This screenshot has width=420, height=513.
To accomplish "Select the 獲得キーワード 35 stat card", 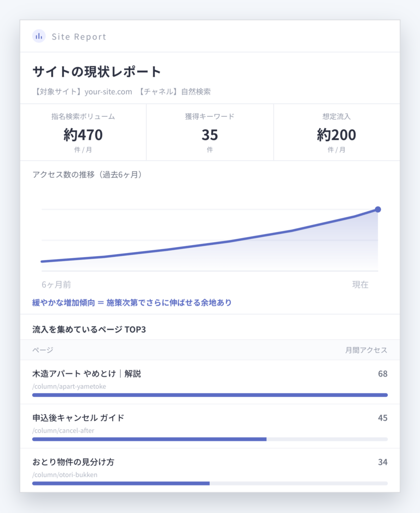I will (x=210, y=132).
